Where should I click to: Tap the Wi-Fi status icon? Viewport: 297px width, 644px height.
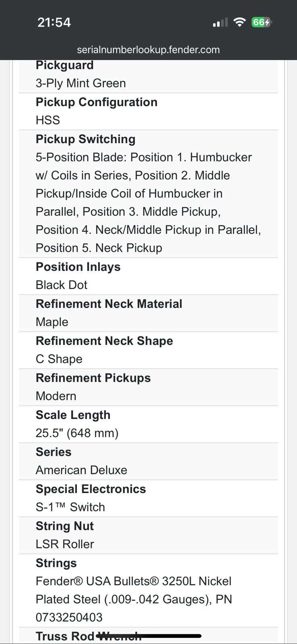point(239,22)
